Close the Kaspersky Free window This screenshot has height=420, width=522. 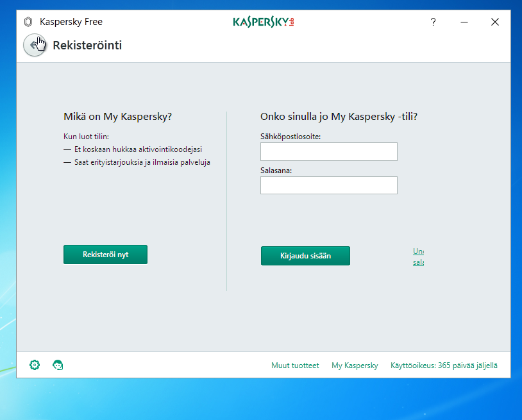(495, 22)
